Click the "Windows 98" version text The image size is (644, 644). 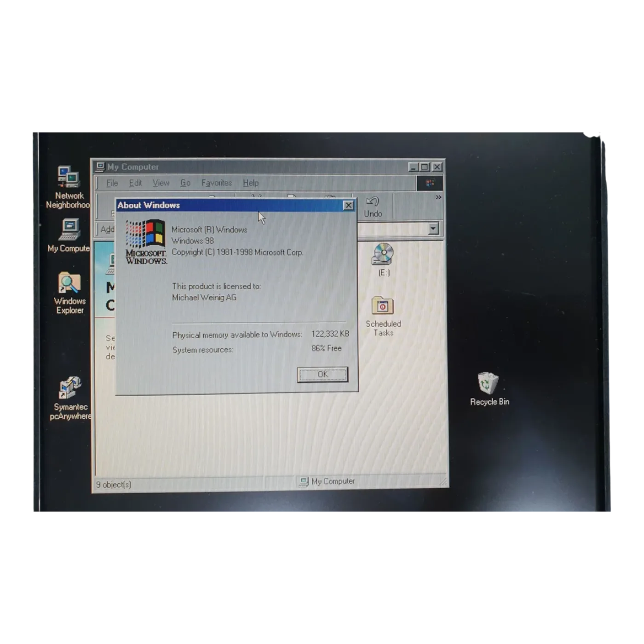[193, 241]
